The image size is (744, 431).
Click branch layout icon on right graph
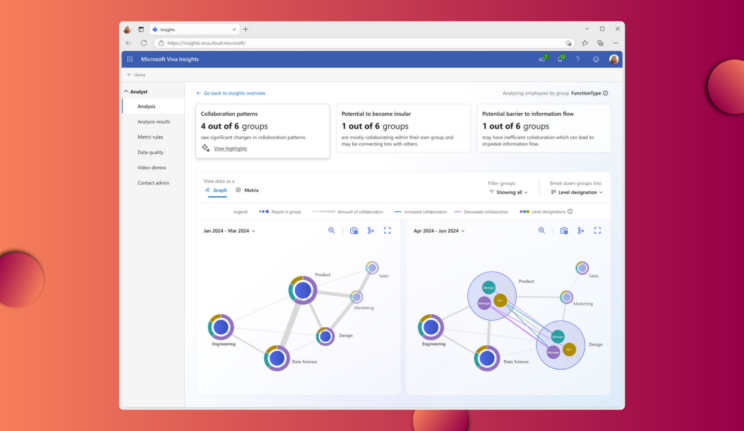tap(581, 231)
